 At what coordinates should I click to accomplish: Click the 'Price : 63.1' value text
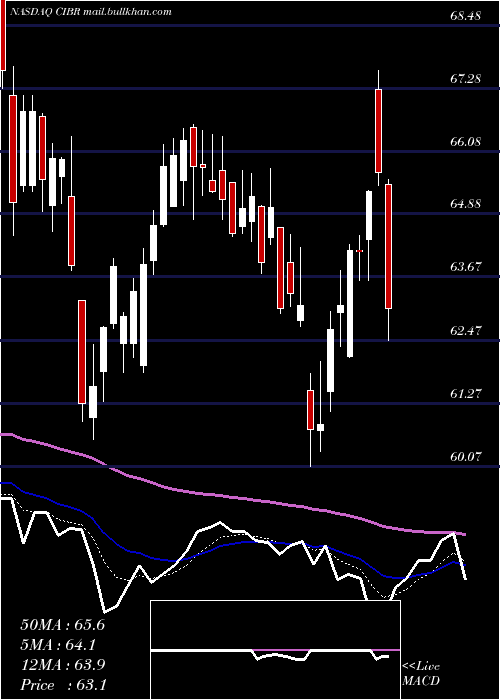click(63, 685)
